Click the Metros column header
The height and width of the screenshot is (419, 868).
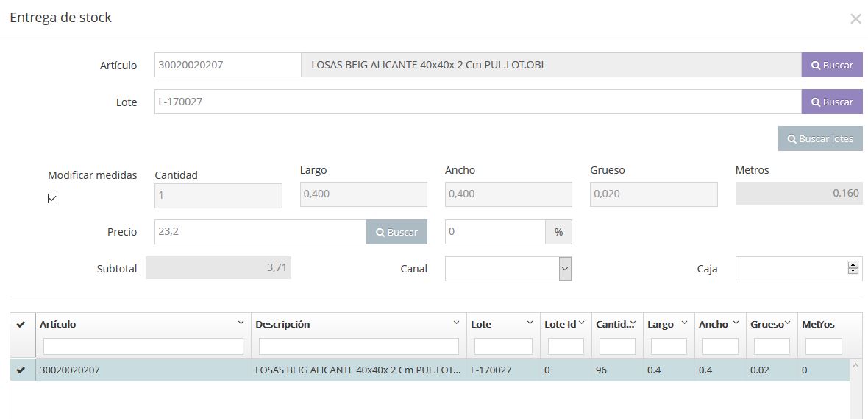tap(818, 324)
